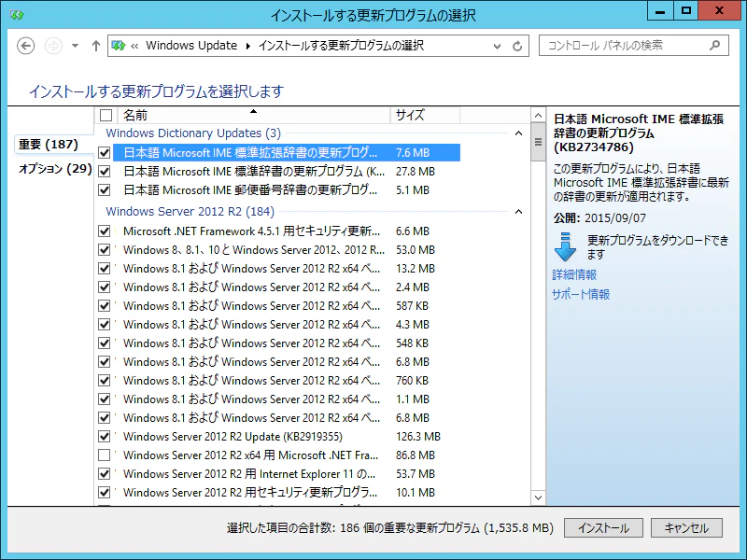Click the vertical scrollbar thumb
Viewport: 747px width, 560px height.
(538, 142)
